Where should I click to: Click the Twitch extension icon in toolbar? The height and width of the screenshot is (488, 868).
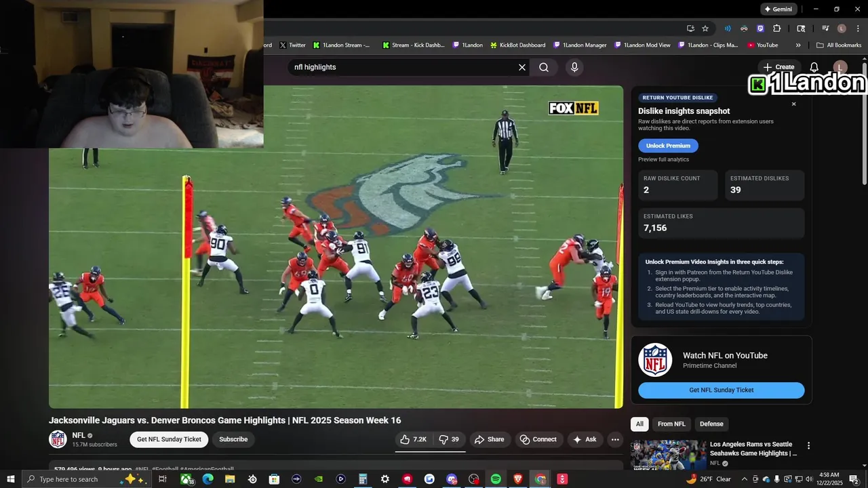[x=760, y=28]
